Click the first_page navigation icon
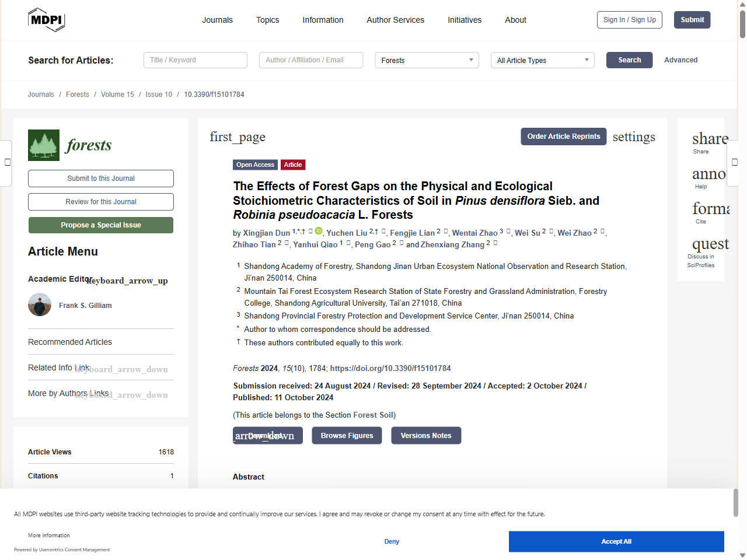 (x=238, y=136)
